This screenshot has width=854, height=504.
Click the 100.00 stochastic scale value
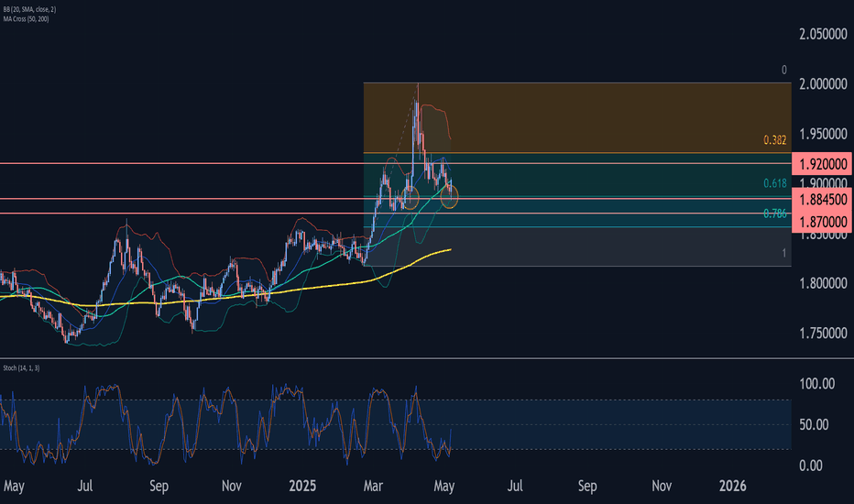point(817,384)
